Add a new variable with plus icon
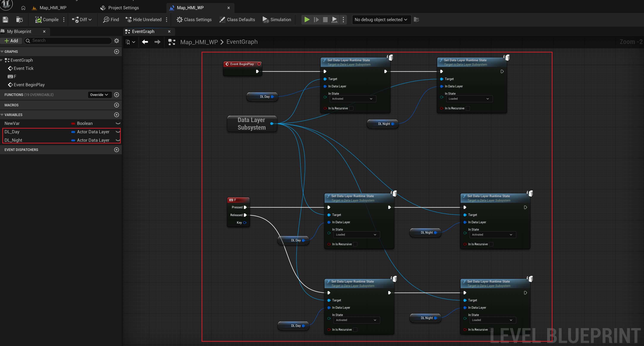 tap(117, 115)
